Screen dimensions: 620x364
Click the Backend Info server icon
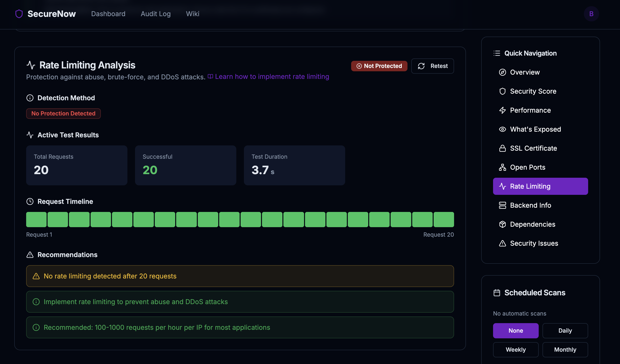(502, 205)
